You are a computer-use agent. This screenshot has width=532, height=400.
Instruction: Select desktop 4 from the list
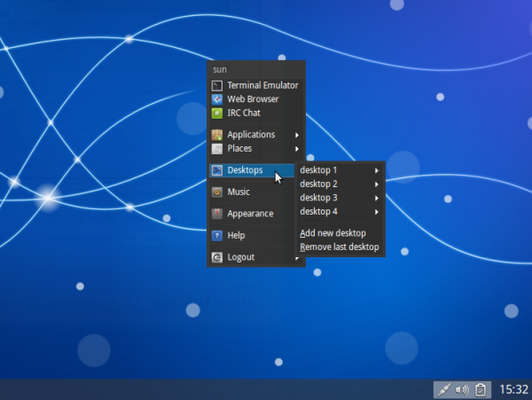tap(319, 212)
